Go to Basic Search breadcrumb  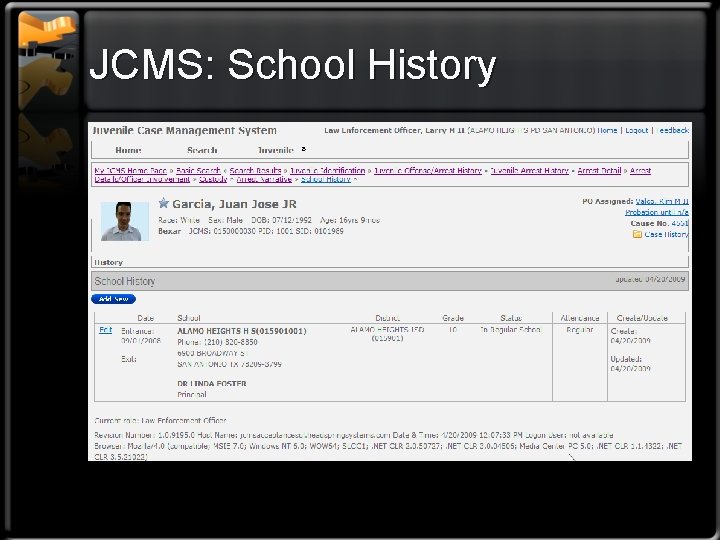198,170
